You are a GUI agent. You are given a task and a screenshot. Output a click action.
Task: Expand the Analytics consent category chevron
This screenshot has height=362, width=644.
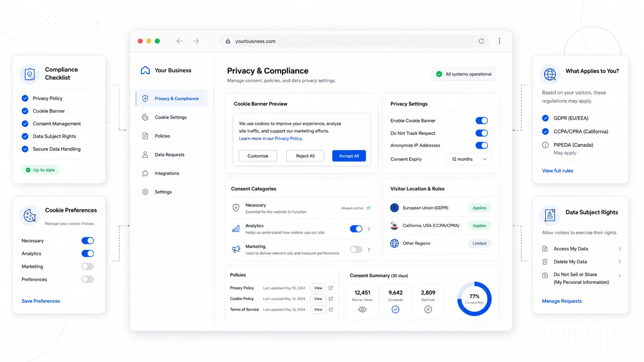click(369, 229)
